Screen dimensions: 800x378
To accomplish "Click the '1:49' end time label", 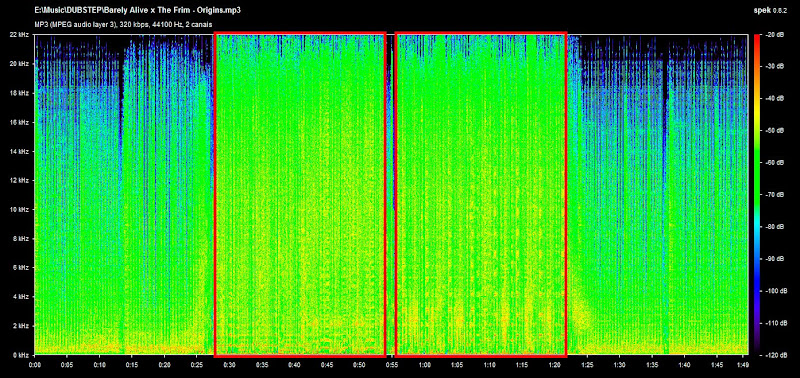I will coord(743,365).
